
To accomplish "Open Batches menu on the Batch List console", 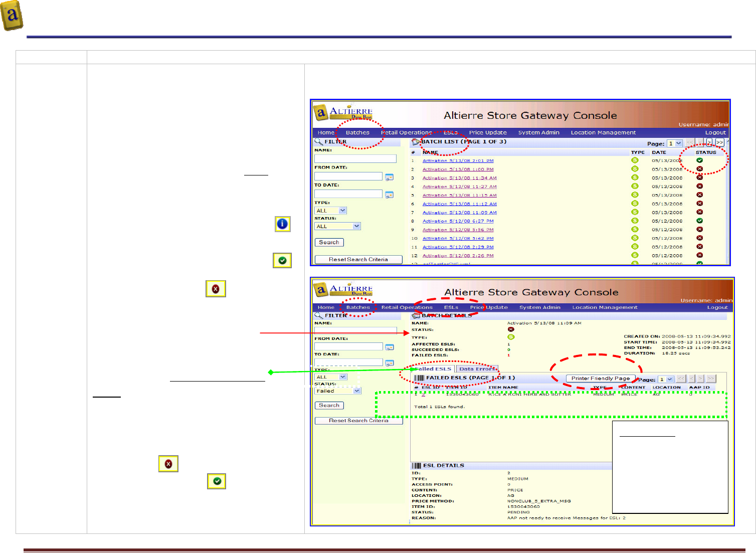I will (357, 133).
